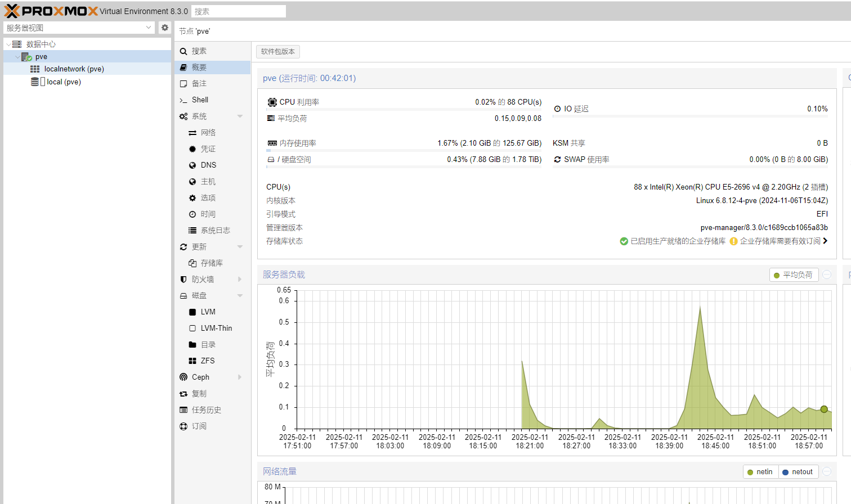Toggle the netin legend series

[760, 472]
